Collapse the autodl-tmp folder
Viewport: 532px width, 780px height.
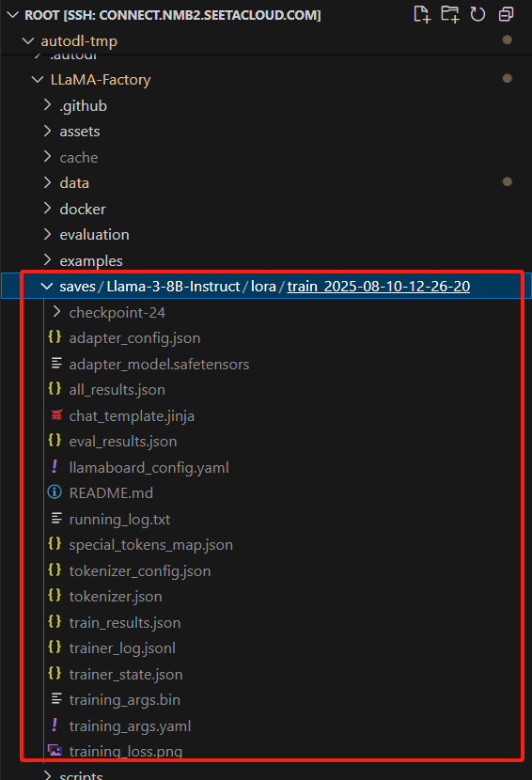(28, 41)
